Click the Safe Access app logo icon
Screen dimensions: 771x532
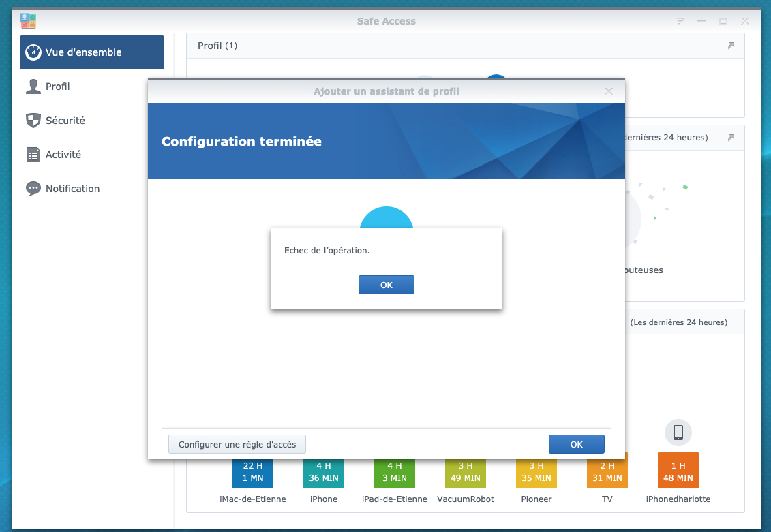pyautogui.click(x=28, y=20)
